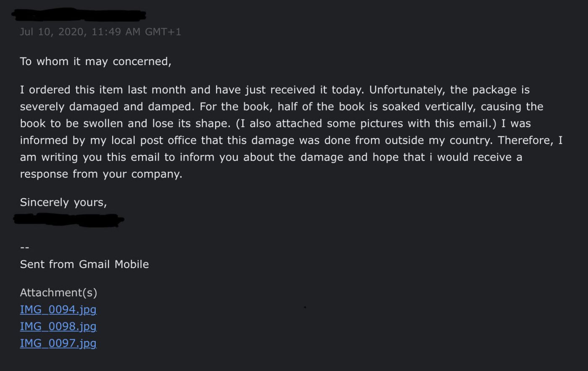Click the IMG_0097.jpg attachment link
This screenshot has height=371, width=588.
coord(58,343)
